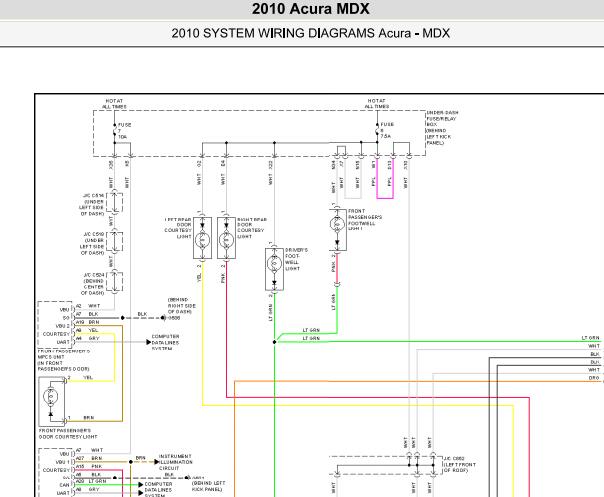604x497 pixels.
Task: Click 'COMPUTER DATA LINES SYSTEM' beside GRY A4 wire
Action: click(x=165, y=343)
